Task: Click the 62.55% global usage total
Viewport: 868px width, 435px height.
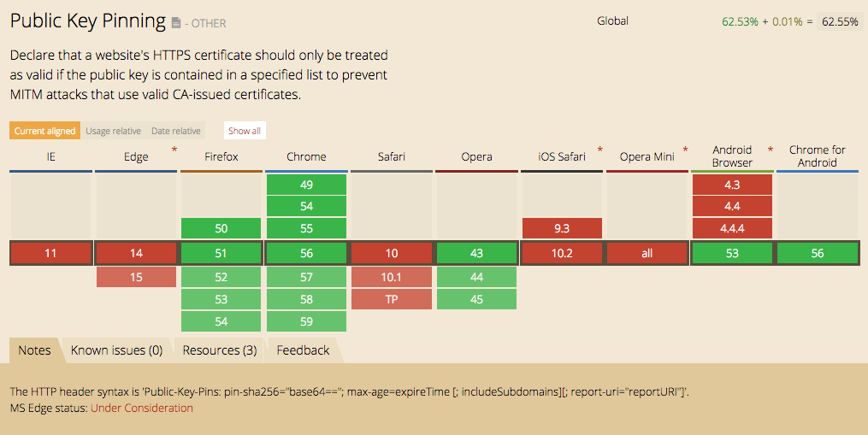Action: coord(840,22)
